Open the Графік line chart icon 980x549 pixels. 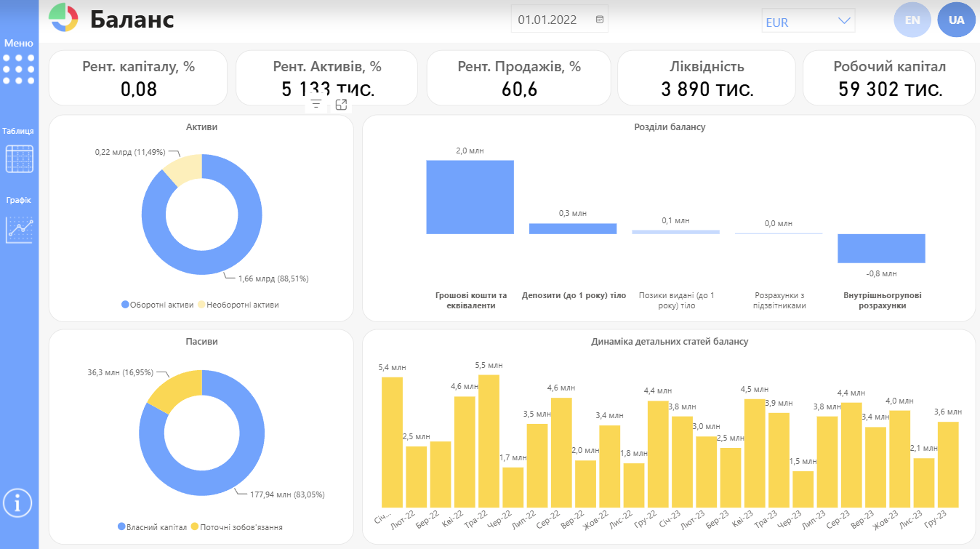(x=20, y=229)
